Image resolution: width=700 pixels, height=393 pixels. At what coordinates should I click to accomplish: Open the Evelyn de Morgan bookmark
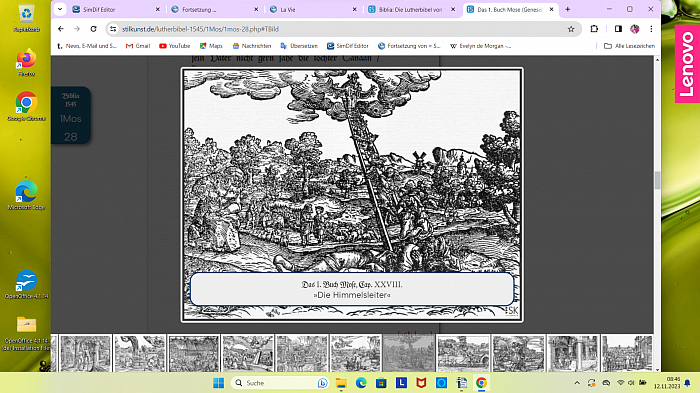pyautogui.click(x=480, y=46)
